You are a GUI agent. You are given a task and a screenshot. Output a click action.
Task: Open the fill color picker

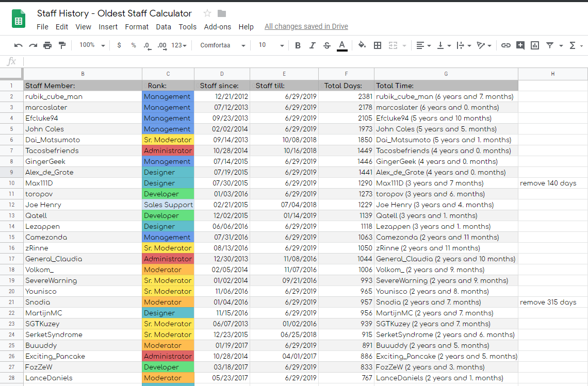[x=362, y=45]
